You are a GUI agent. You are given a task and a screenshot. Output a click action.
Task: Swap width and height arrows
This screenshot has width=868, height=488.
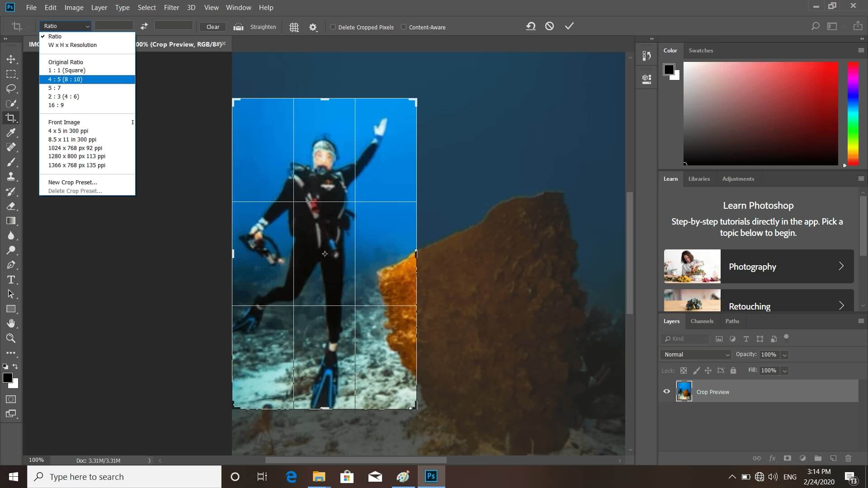[144, 26]
